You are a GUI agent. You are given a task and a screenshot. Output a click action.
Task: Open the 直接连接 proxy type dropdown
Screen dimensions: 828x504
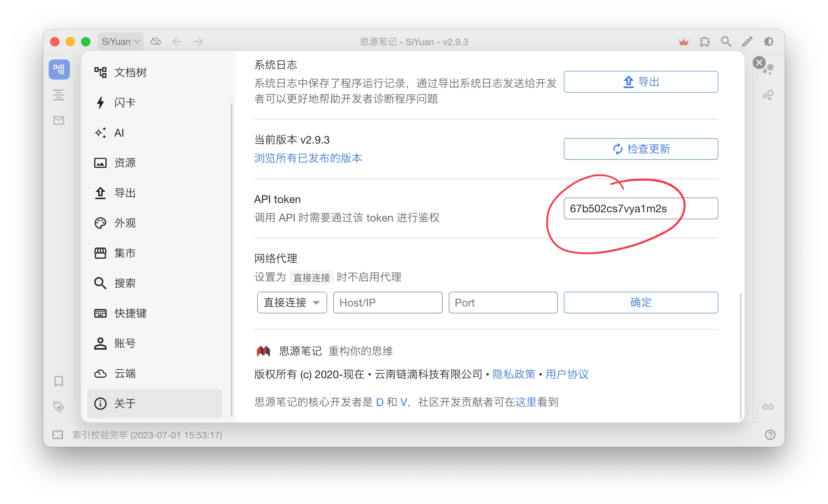[x=292, y=303]
